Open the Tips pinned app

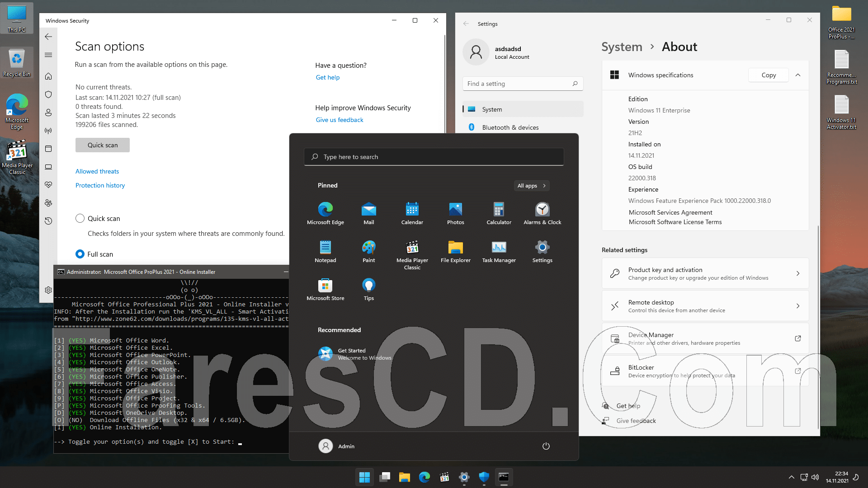(x=369, y=289)
